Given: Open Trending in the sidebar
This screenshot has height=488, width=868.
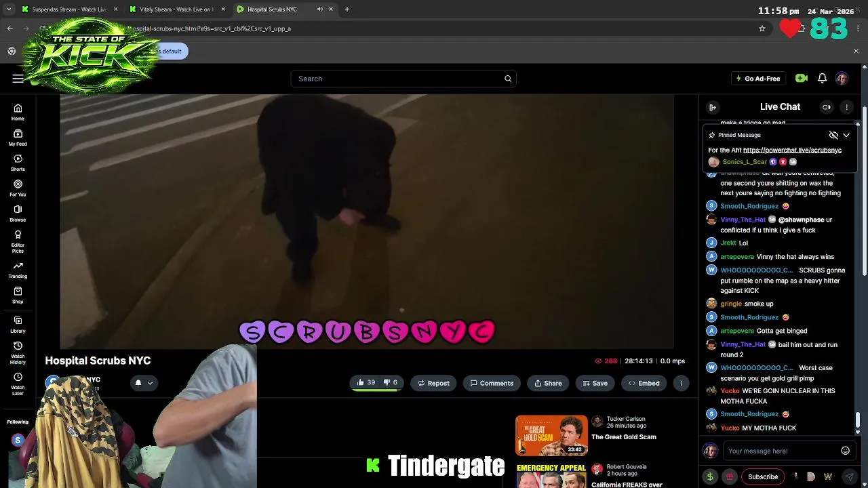Looking at the screenshot, I should pyautogui.click(x=18, y=270).
